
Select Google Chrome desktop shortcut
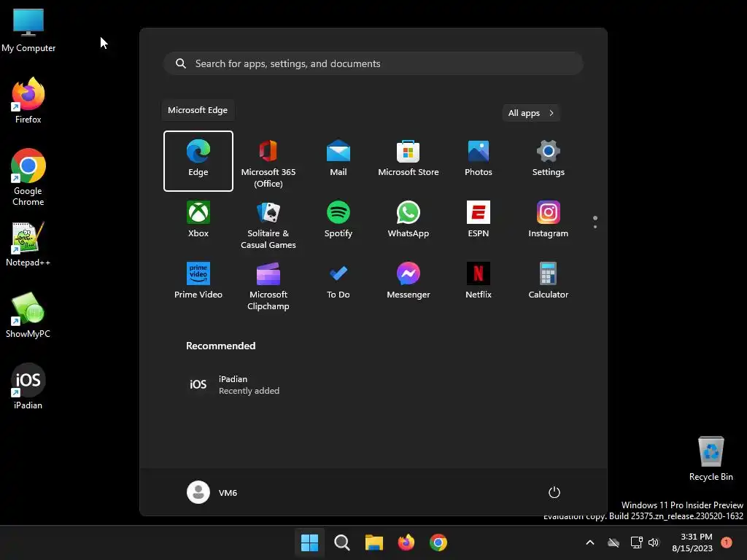[x=28, y=177]
